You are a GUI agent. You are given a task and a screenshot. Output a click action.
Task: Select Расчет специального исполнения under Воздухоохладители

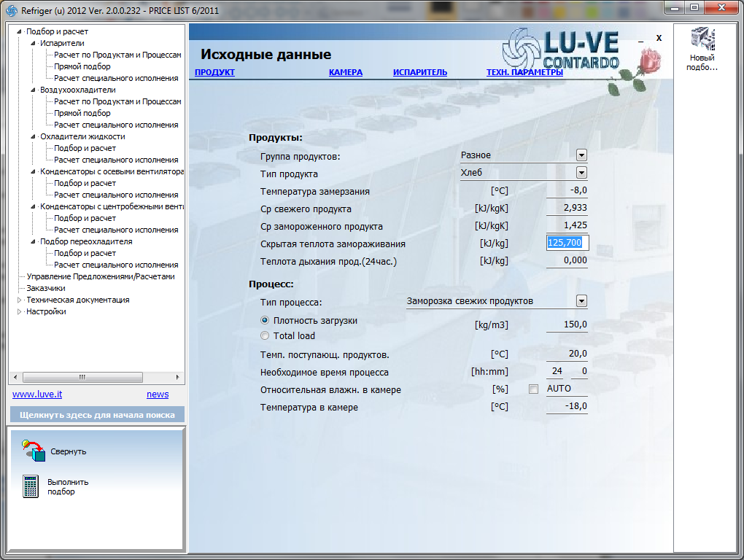(x=116, y=125)
